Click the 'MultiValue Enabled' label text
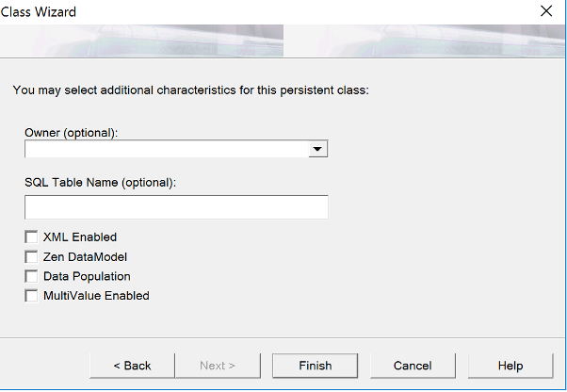This screenshot has width=567, height=392. (x=96, y=296)
